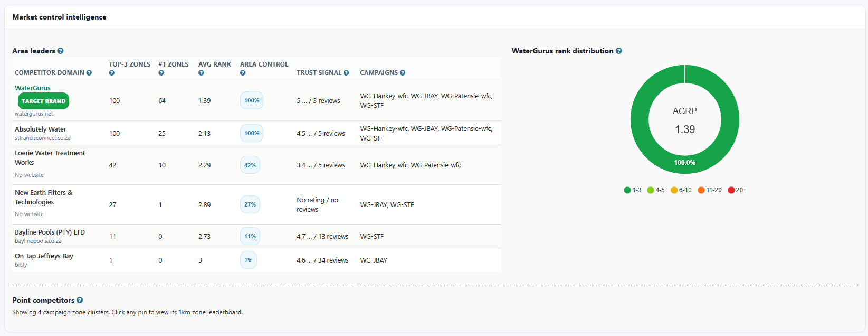The width and height of the screenshot is (868, 336).
Task: Toggle the 11-20 orange legend item
Action: pos(710,190)
